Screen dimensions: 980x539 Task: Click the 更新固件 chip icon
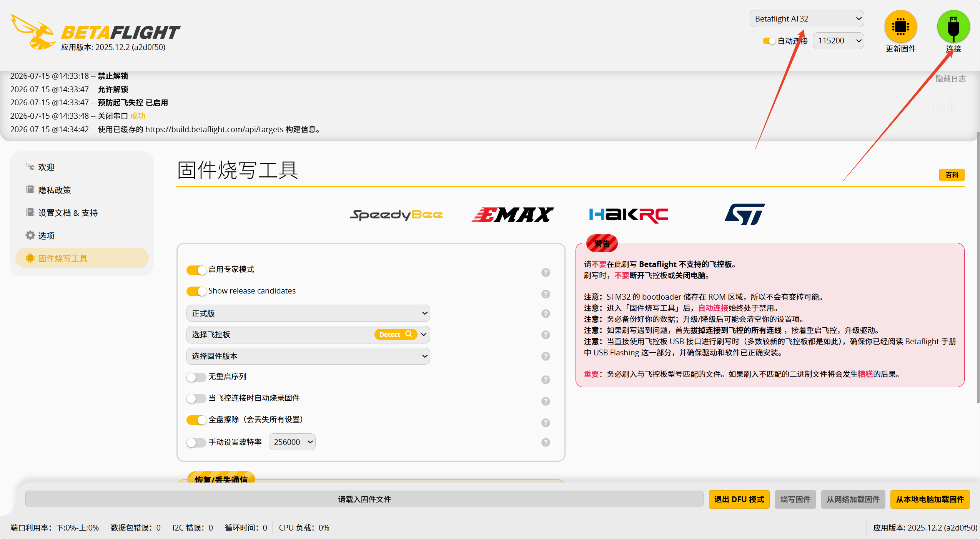(900, 26)
